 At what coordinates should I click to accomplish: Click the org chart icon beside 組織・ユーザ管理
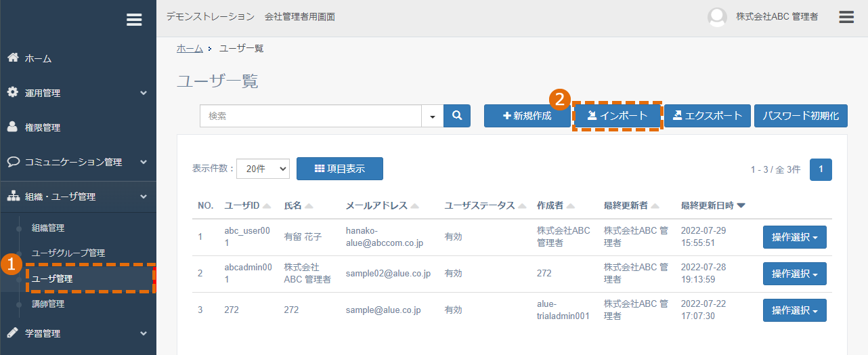point(13,196)
